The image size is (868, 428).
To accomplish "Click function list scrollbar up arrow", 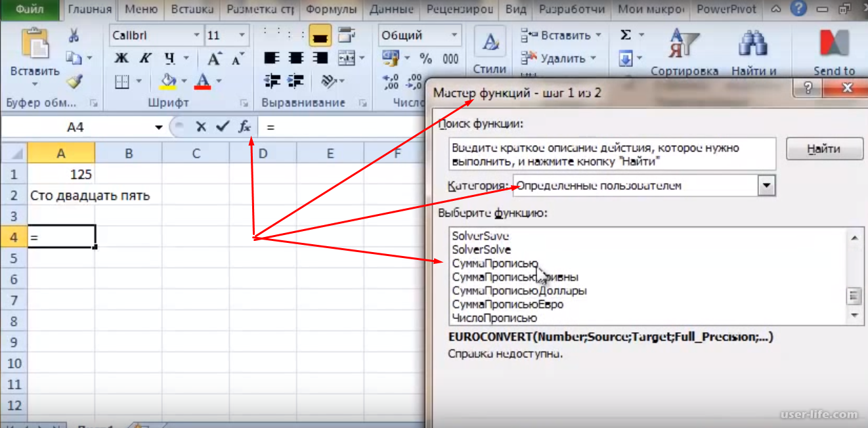I will coord(854,238).
